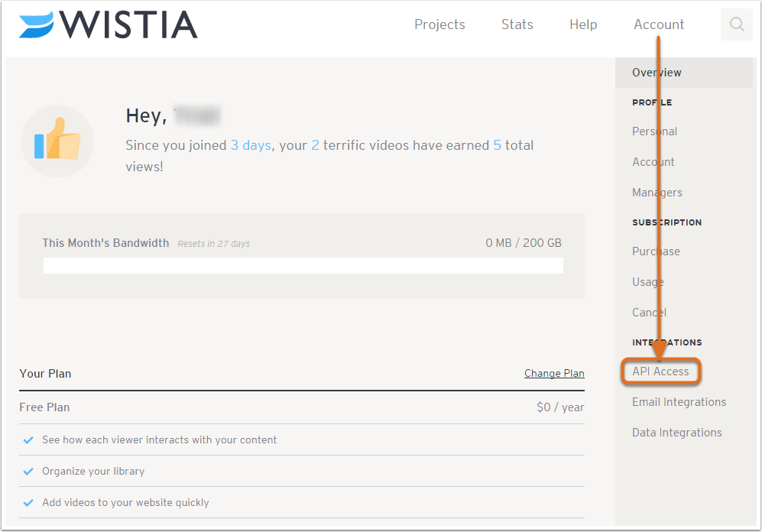Open the Account menu
Screen dimensions: 762x532
(x=659, y=24)
